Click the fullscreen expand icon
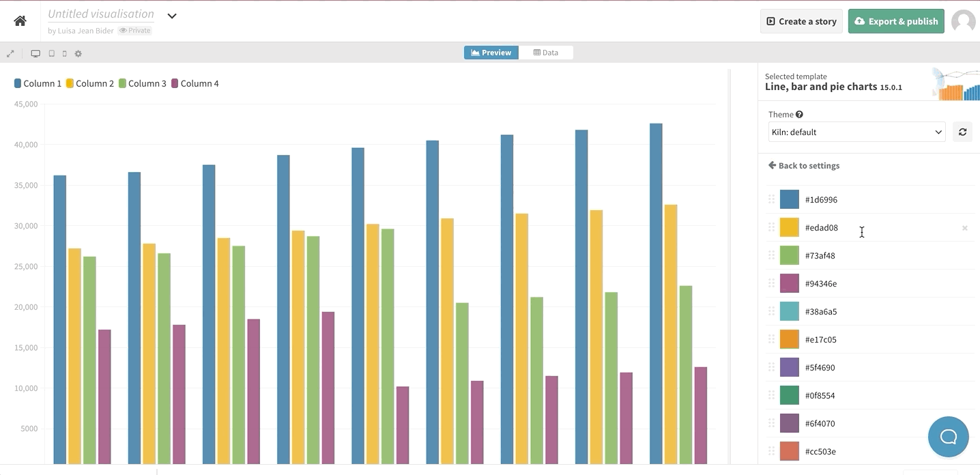980x475 pixels. pyautogui.click(x=10, y=53)
